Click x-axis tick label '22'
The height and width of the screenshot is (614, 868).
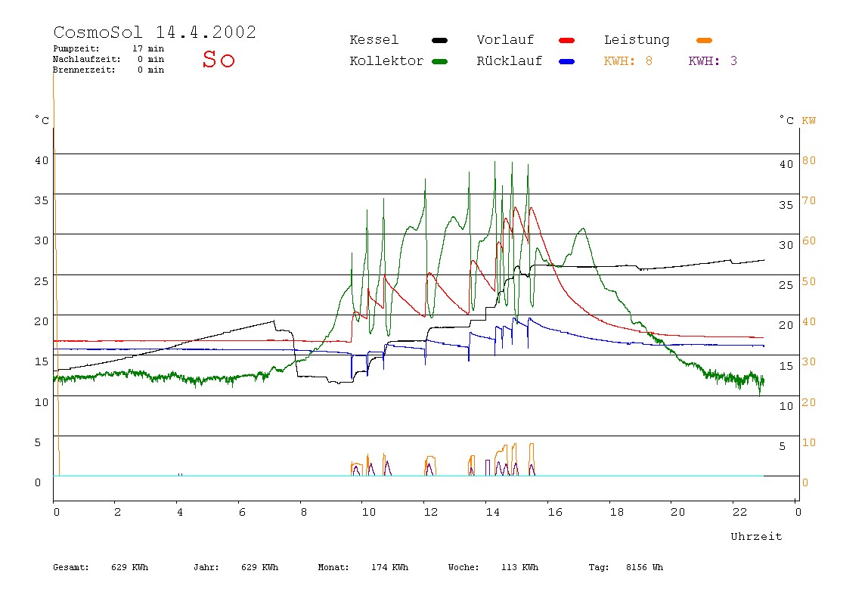(739, 512)
